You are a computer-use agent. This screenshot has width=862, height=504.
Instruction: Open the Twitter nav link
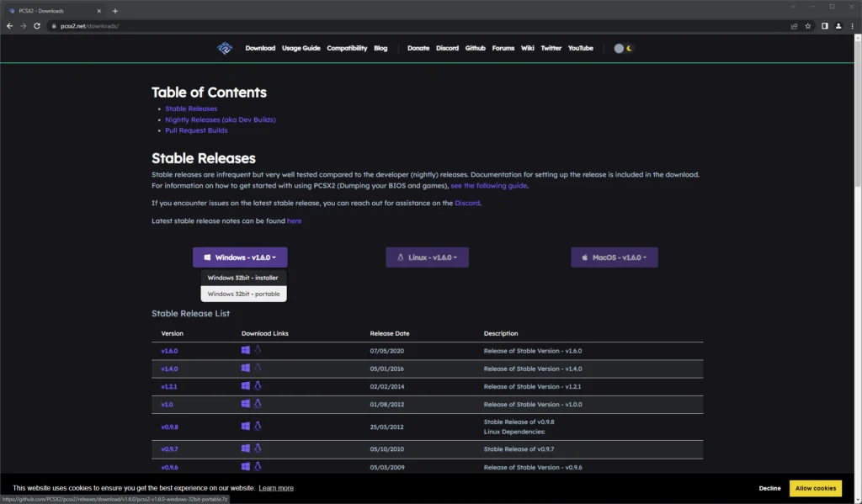tap(551, 48)
